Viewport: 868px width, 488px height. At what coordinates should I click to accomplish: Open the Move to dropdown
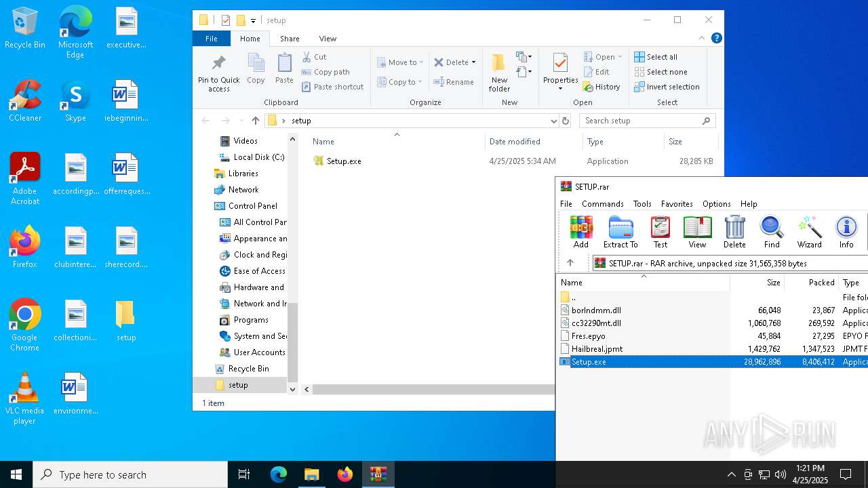(x=401, y=62)
